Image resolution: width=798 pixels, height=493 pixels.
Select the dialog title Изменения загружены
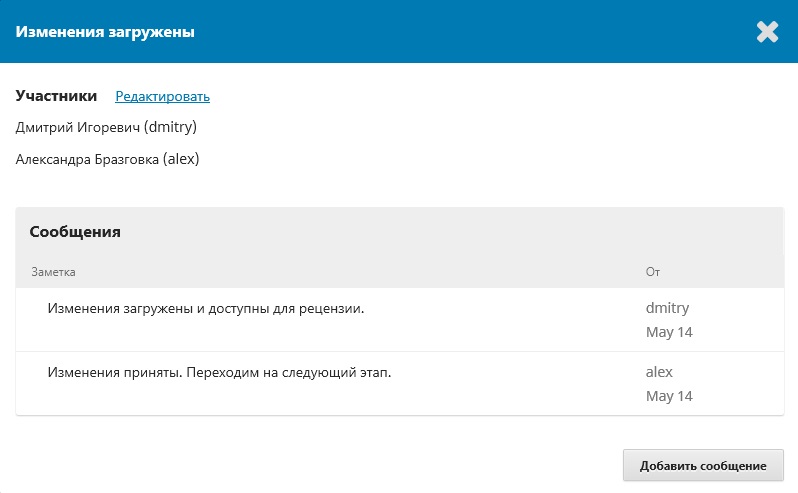click(x=105, y=32)
